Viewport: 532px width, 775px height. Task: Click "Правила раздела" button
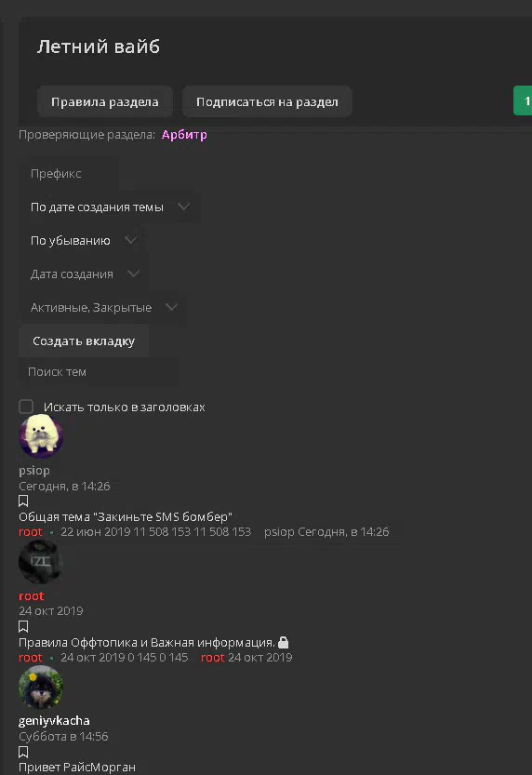point(105,101)
